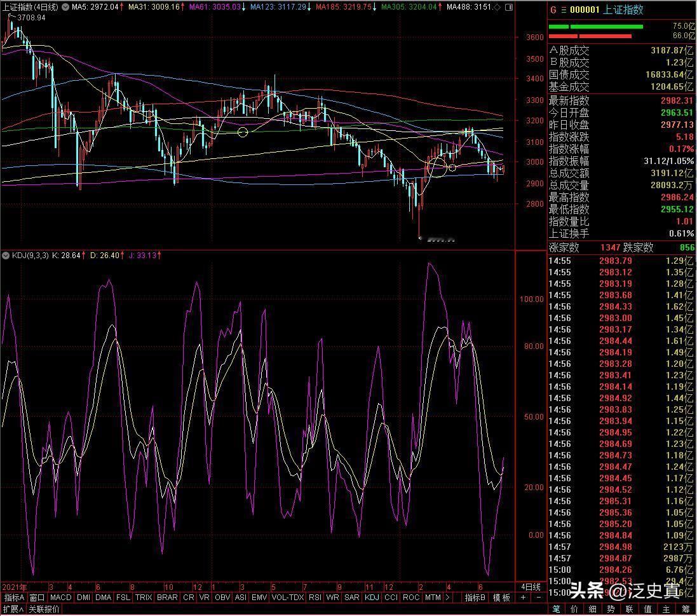Open the 关联报价 tab

point(44,609)
